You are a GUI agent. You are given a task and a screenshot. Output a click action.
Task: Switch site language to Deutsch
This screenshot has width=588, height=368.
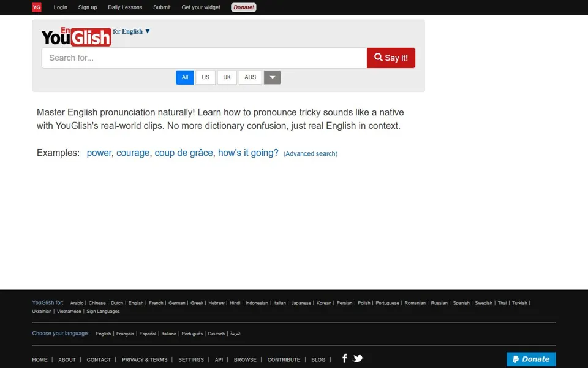[x=216, y=334]
